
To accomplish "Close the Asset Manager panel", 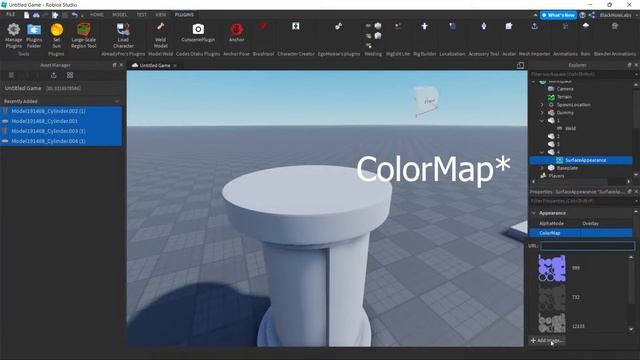I will [121, 65].
